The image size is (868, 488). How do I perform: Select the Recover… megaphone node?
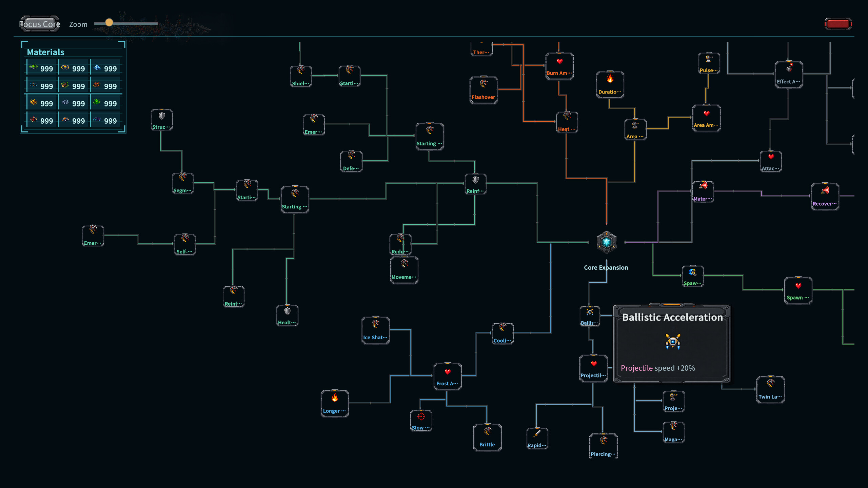pyautogui.click(x=825, y=197)
